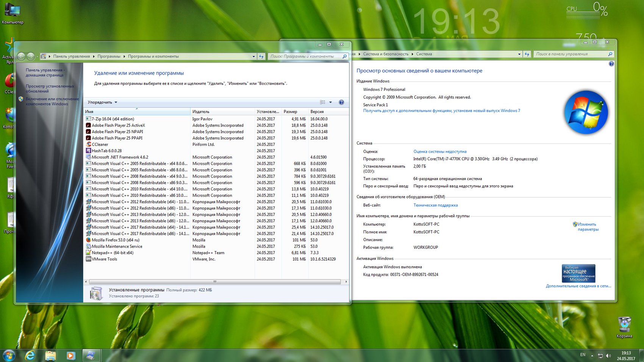Open the Recycle Bin desktop icon
The width and height of the screenshot is (644, 362).
pyautogui.click(x=624, y=328)
